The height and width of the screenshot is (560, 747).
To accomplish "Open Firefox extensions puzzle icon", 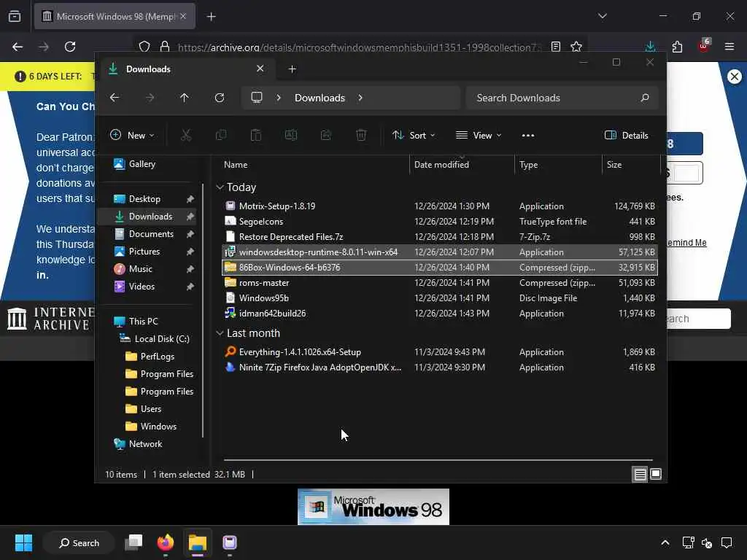I will [677, 47].
